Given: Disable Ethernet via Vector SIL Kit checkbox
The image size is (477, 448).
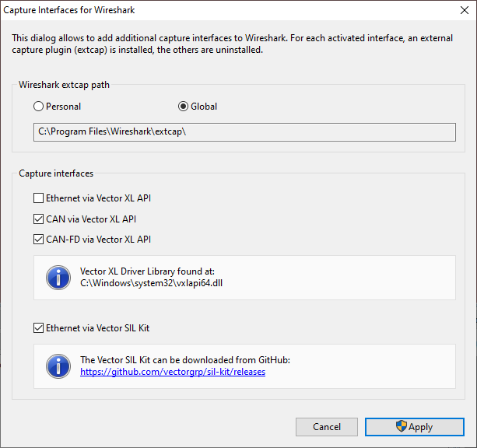Looking at the screenshot, I should tap(38, 328).
